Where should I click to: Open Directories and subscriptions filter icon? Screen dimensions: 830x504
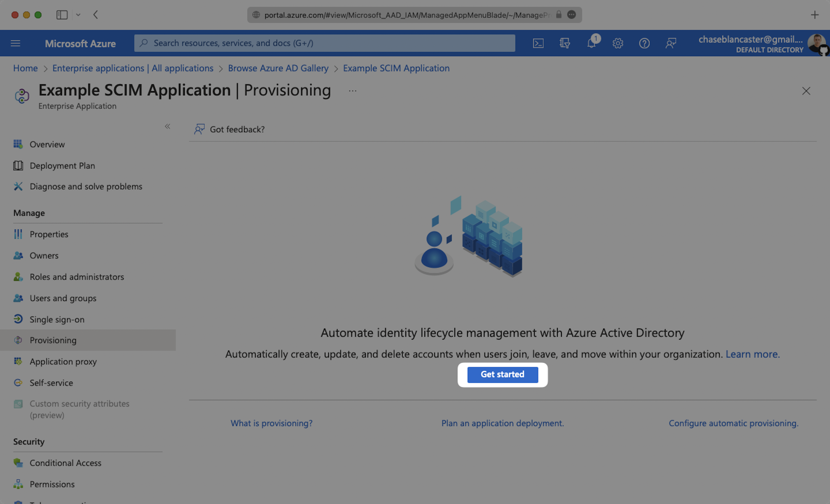coord(565,43)
